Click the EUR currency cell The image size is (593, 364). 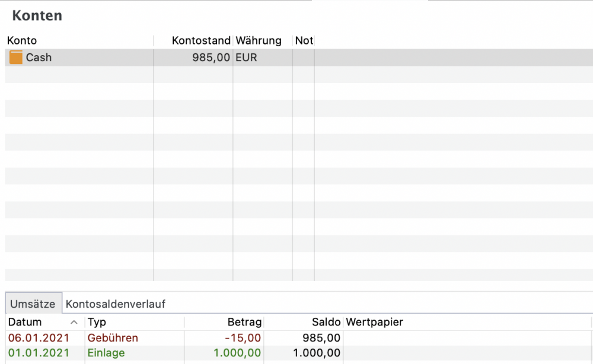[x=246, y=58]
